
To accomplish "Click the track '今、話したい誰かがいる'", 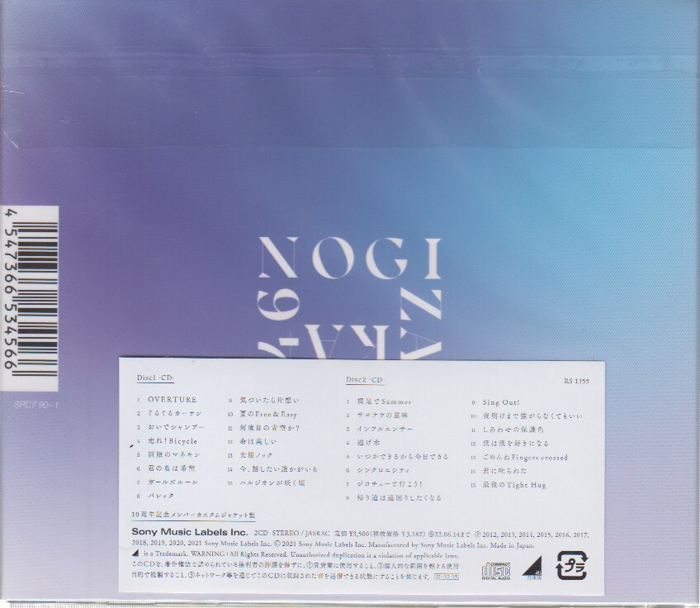I will (x=278, y=469).
